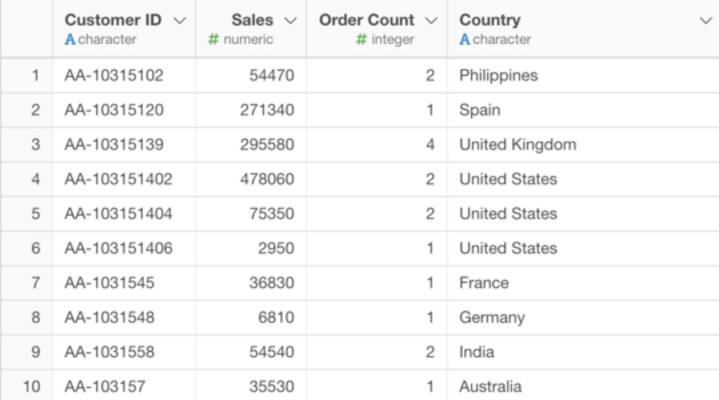This screenshot has width=719, height=400.
Task: Click the cell AA-10315102
Action: [x=114, y=76]
